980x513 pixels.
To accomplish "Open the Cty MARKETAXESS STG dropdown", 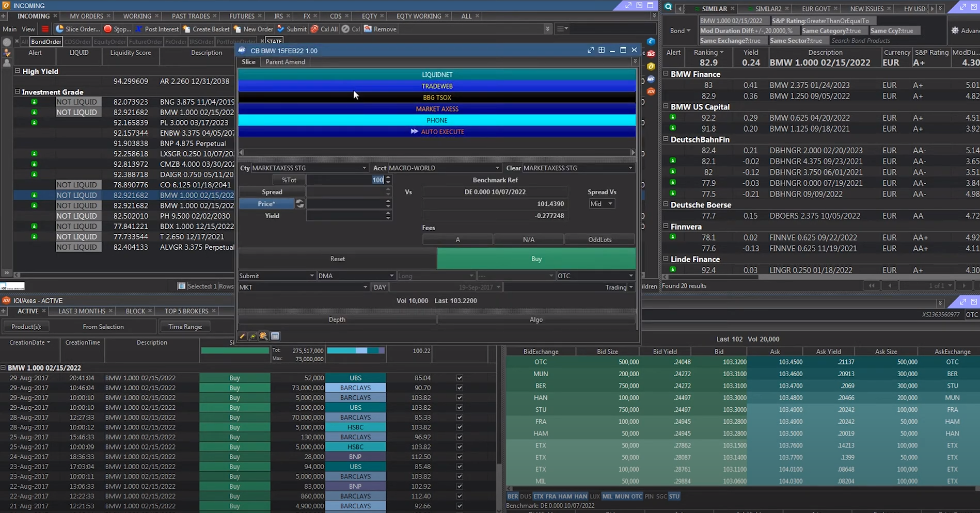I will (309, 168).
